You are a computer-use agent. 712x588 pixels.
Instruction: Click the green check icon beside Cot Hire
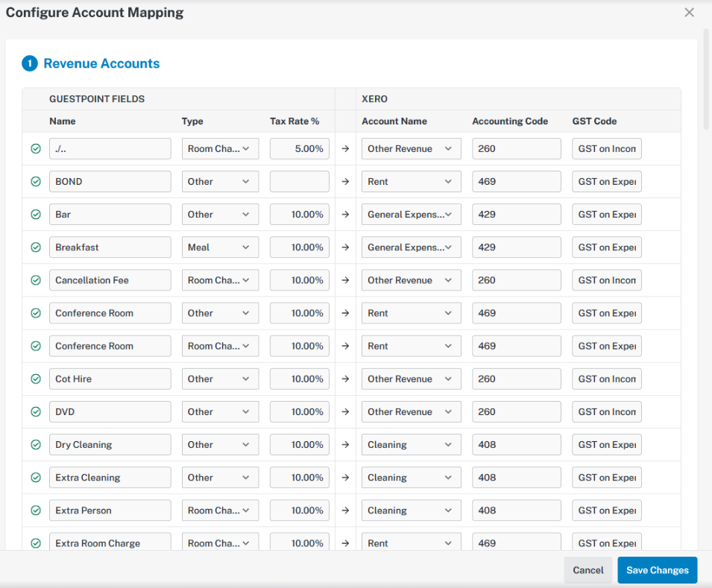coord(35,379)
